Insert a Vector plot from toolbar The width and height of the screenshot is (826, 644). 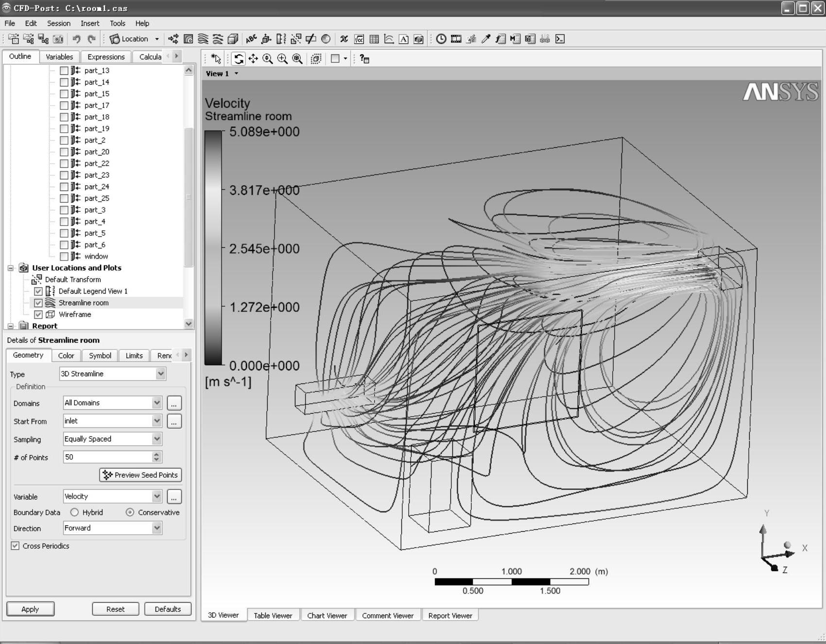click(x=173, y=39)
